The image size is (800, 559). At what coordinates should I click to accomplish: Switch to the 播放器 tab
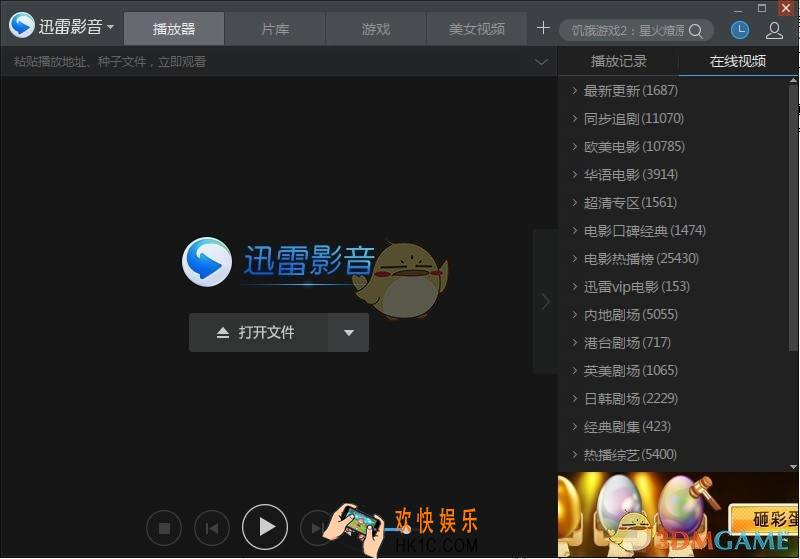(x=174, y=29)
